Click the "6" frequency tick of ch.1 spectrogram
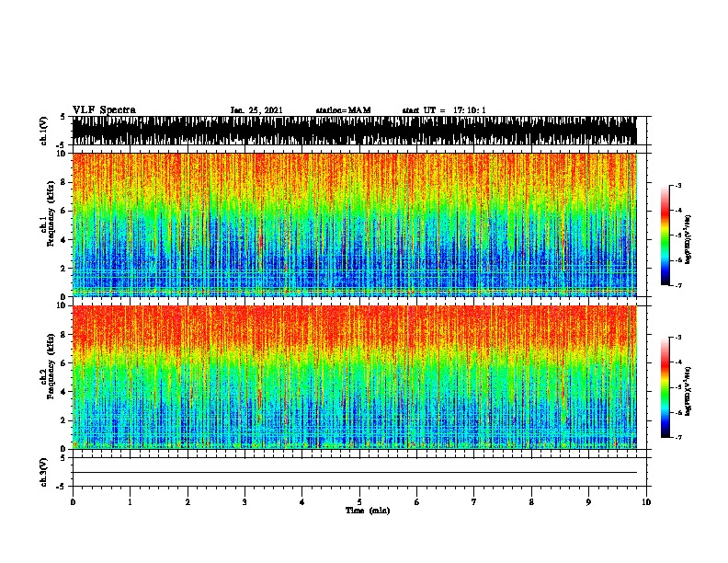 (63, 211)
